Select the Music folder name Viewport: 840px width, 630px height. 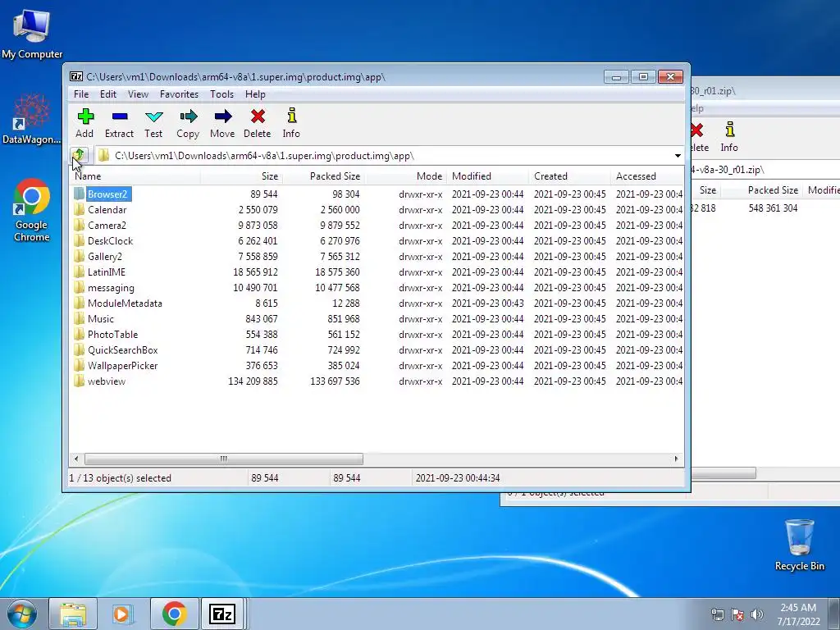[101, 319]
